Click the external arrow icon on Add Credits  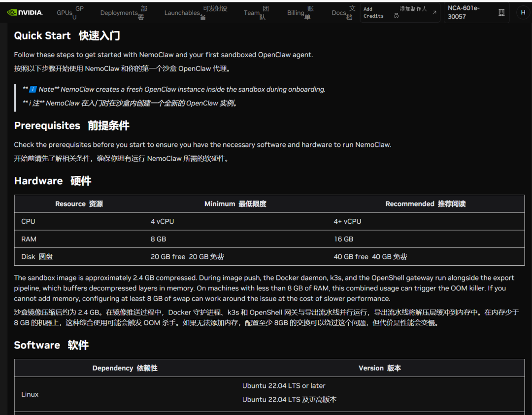click(x=434, y=12)
